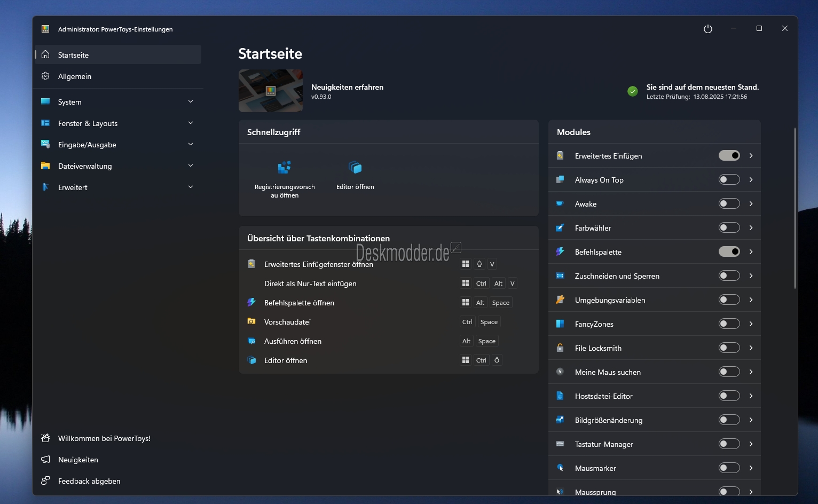The image size is (818, 504).
Task: Click the Erweitertes Einfügen module icon
Action: pyautogui.click(x=560, y=155)
